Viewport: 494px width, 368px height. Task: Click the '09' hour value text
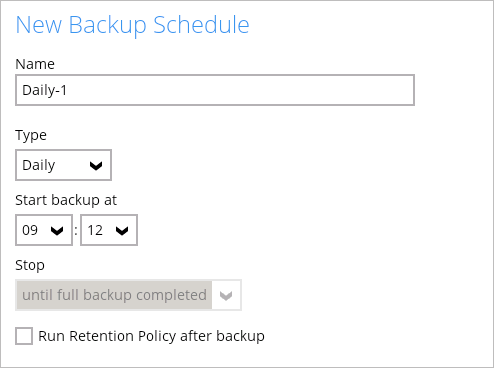click(30, 230)
